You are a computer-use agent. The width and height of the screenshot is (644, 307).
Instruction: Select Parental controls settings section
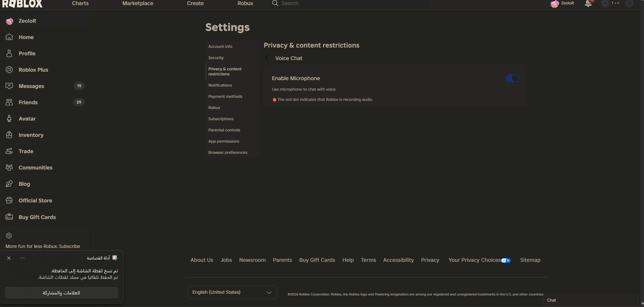point(232,130)
